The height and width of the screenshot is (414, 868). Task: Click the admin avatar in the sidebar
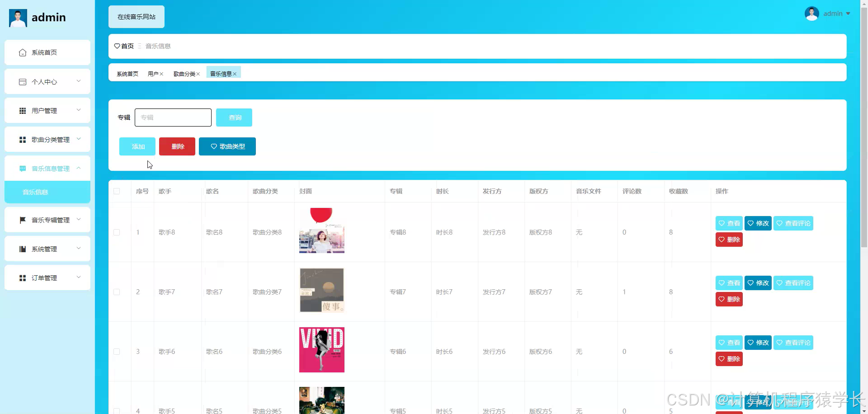pyautogui.click(x=18, y=18)
